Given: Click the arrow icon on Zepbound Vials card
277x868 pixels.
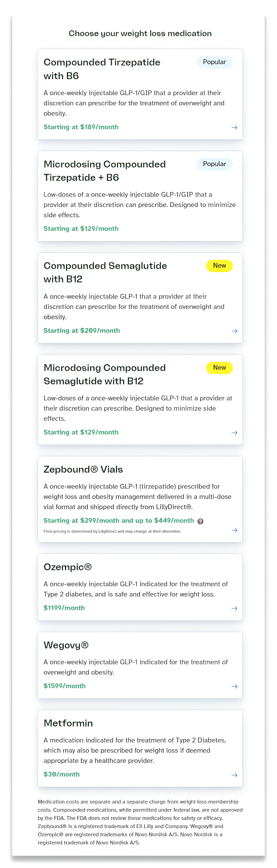Looking at the screenshot, I should point(234,530).
